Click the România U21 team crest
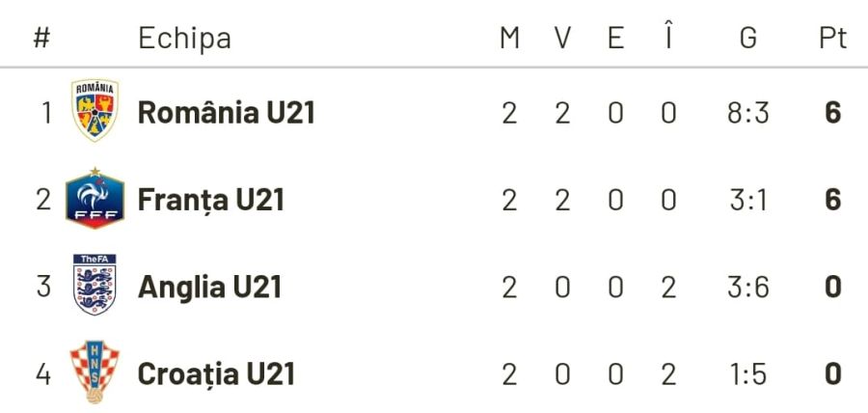This screenshot has height=413, width=868. click(95, 111)
